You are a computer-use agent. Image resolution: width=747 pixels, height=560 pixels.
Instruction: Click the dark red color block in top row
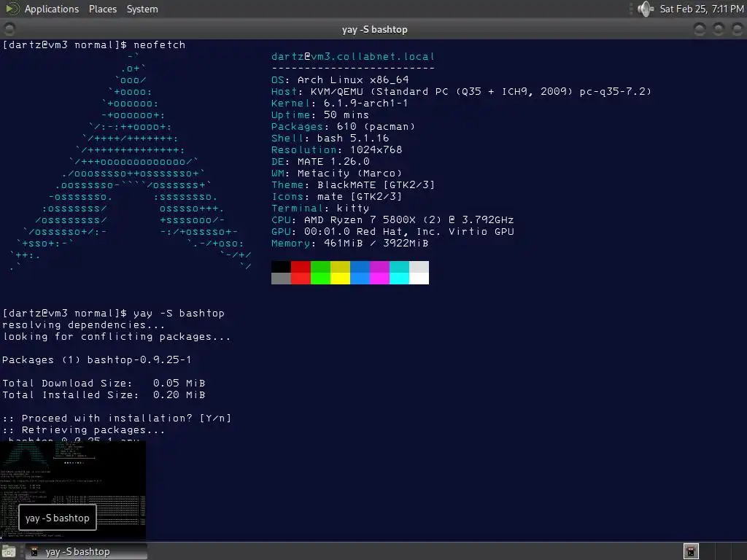click(301, 267)
